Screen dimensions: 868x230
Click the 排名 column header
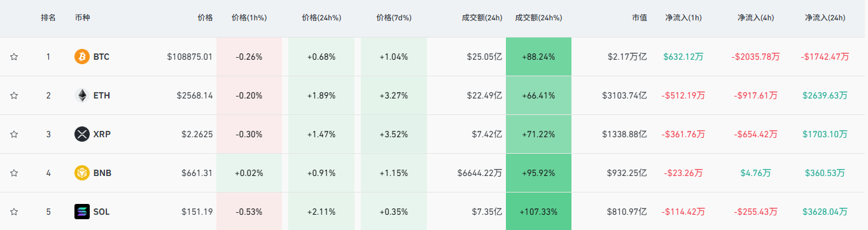pos(48,18)
